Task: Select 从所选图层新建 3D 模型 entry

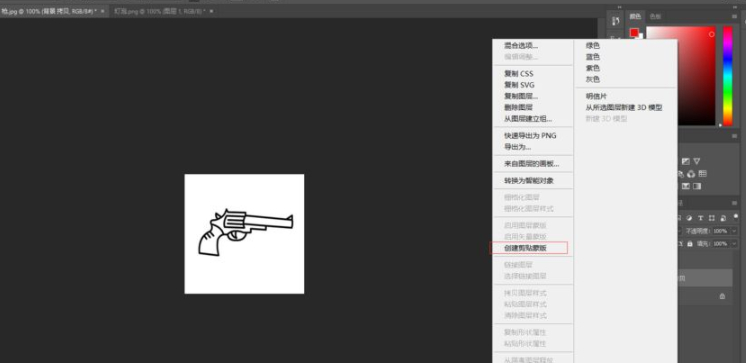Action: point(624,108)
